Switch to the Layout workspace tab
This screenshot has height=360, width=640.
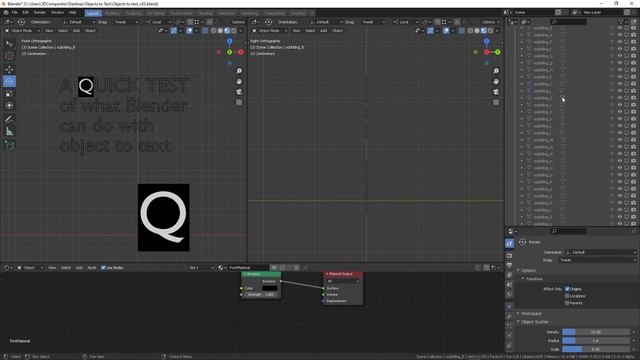[x=93, y=13]
